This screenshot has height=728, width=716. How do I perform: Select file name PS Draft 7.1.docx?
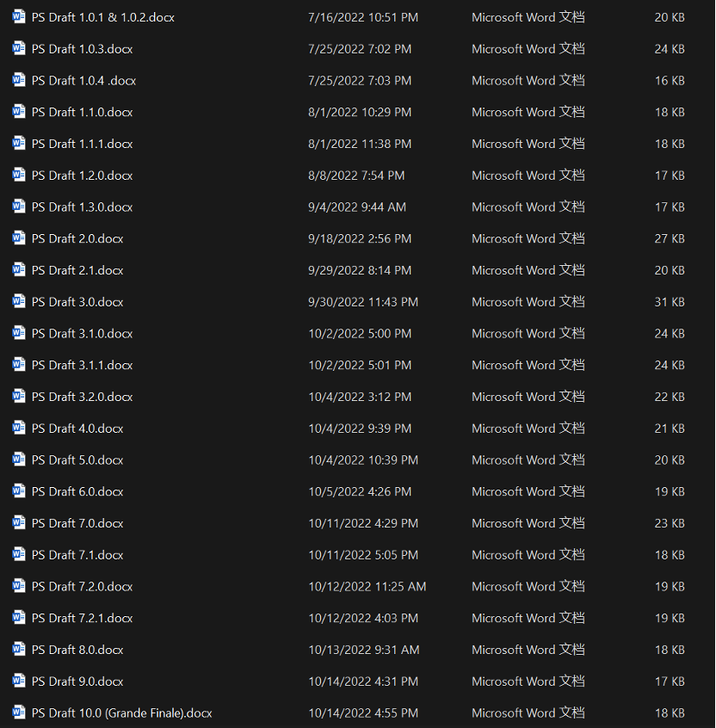[x=77, y=555]
